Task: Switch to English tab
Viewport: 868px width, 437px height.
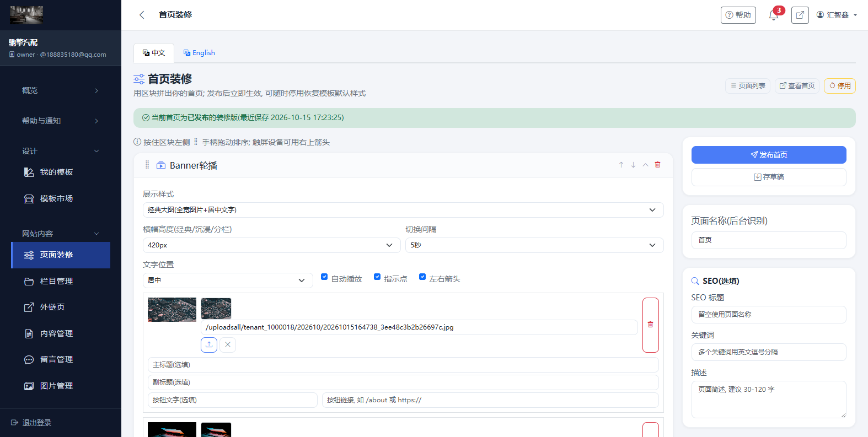Action: pyautogui.click(x=199, y=53)
